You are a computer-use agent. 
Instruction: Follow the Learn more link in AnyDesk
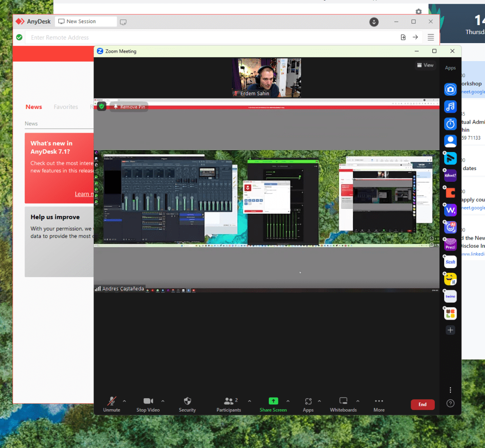click(84, 194)
